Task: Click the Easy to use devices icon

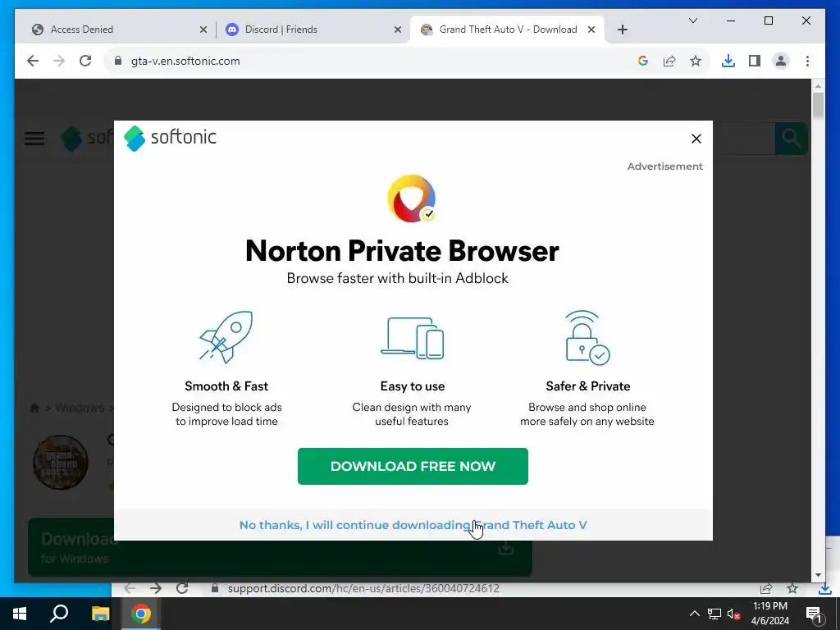Action: coord(412,338)
